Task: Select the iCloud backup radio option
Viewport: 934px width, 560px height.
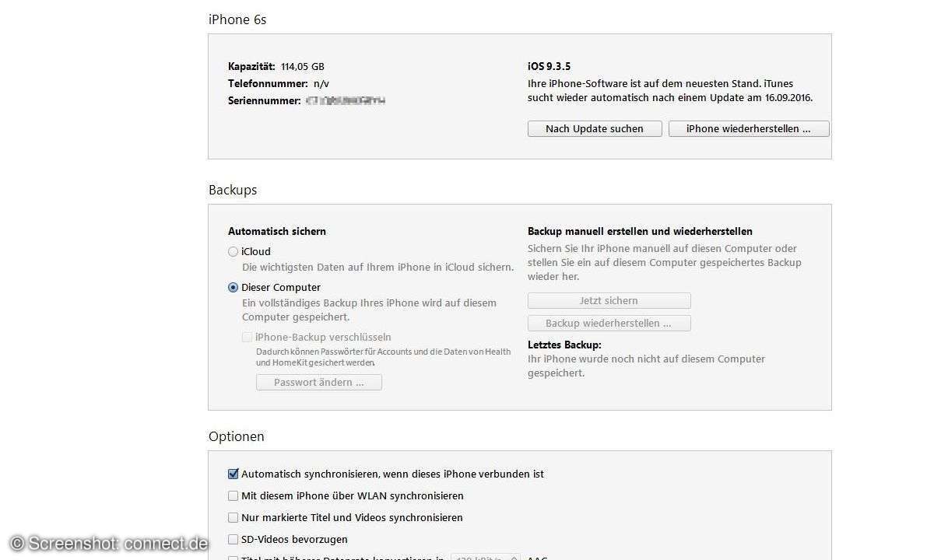Action: (x=233, y=251)
